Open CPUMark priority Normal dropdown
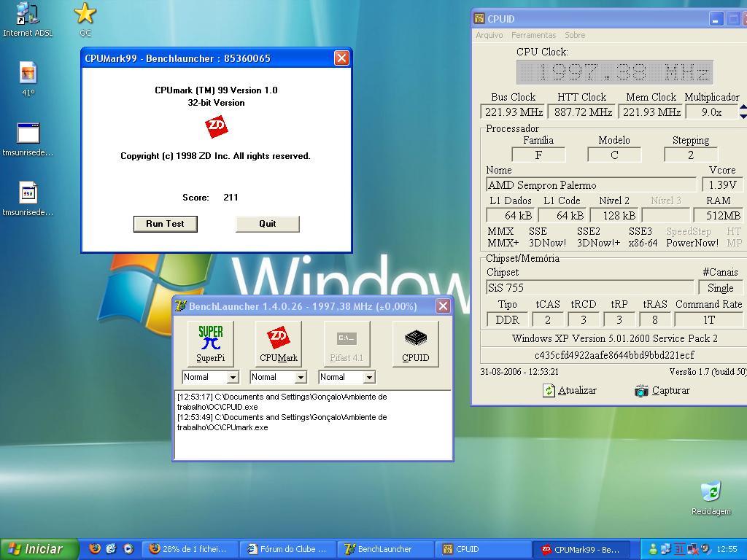 [x=278, y=377]
